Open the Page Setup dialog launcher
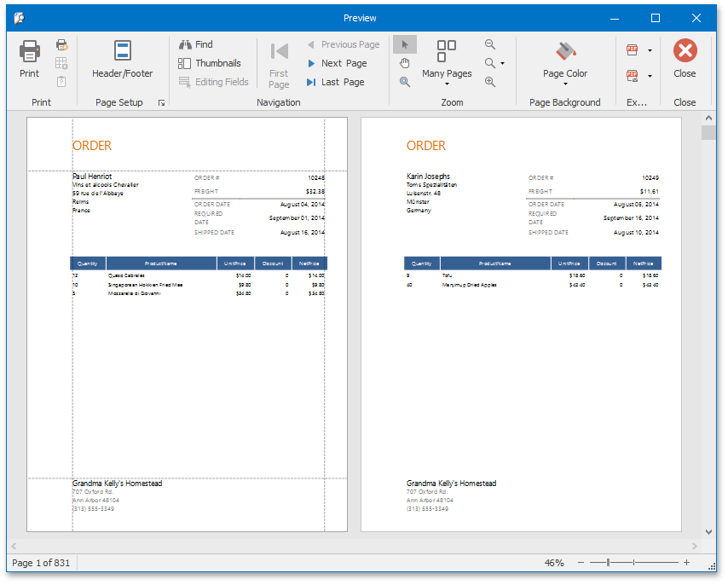This screenshot has height=585, width=728. [161, 103]
